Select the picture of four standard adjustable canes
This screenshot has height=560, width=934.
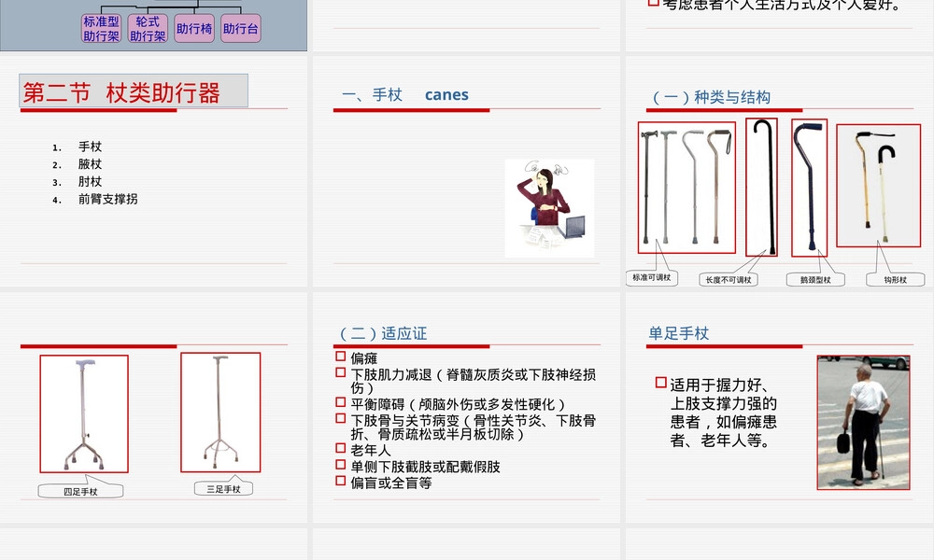point(686,188)
